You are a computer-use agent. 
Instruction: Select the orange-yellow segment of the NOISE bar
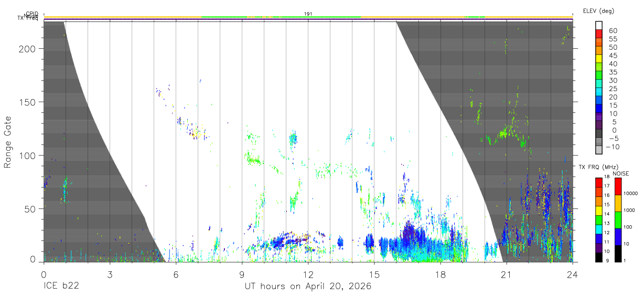pyautogui.click(x=618, y=203)
